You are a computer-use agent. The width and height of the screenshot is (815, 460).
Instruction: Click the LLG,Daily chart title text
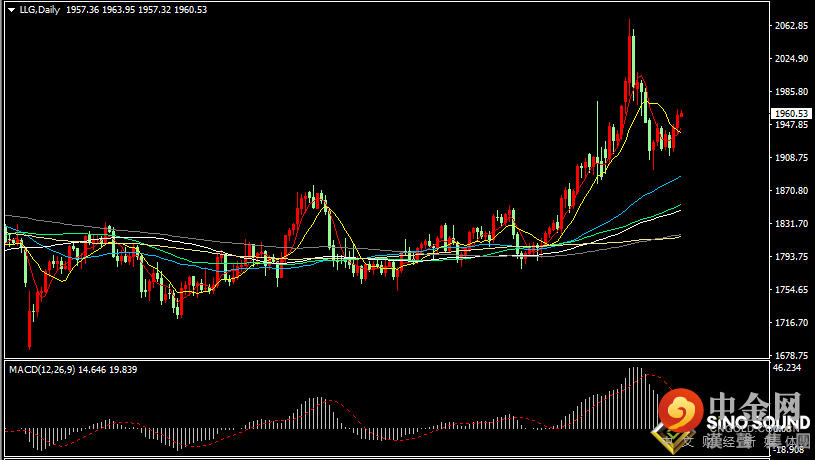pos(40,9)
